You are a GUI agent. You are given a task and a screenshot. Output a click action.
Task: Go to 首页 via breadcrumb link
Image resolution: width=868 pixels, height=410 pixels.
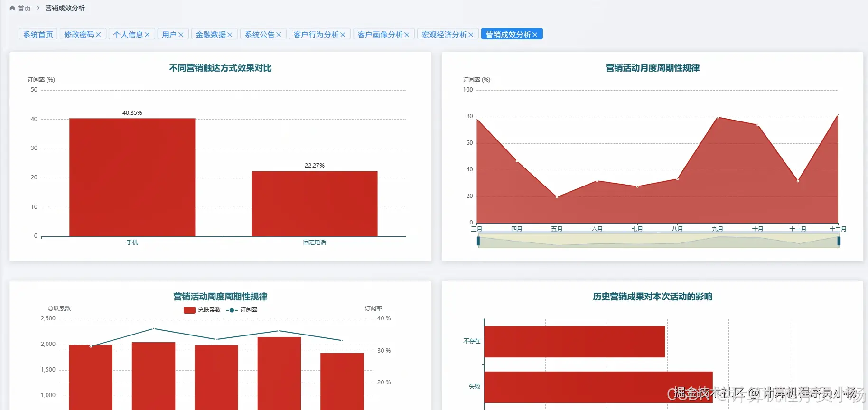(x=24, y=8)
